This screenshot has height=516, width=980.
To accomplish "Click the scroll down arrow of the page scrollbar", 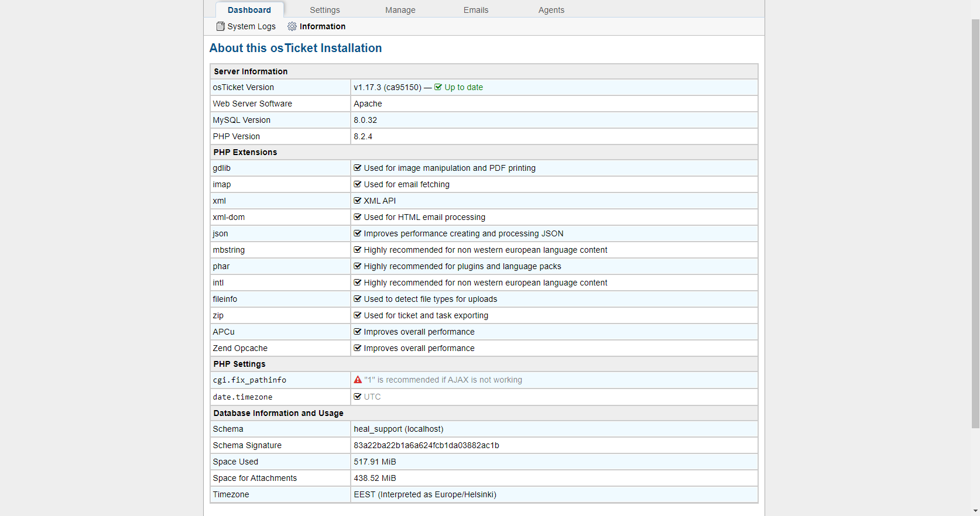I will pos(975,510).
